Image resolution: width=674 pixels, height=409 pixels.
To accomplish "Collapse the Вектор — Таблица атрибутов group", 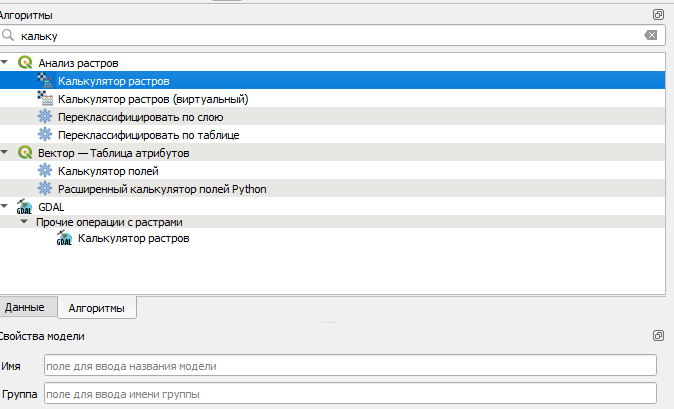I will tap(4, 152).
